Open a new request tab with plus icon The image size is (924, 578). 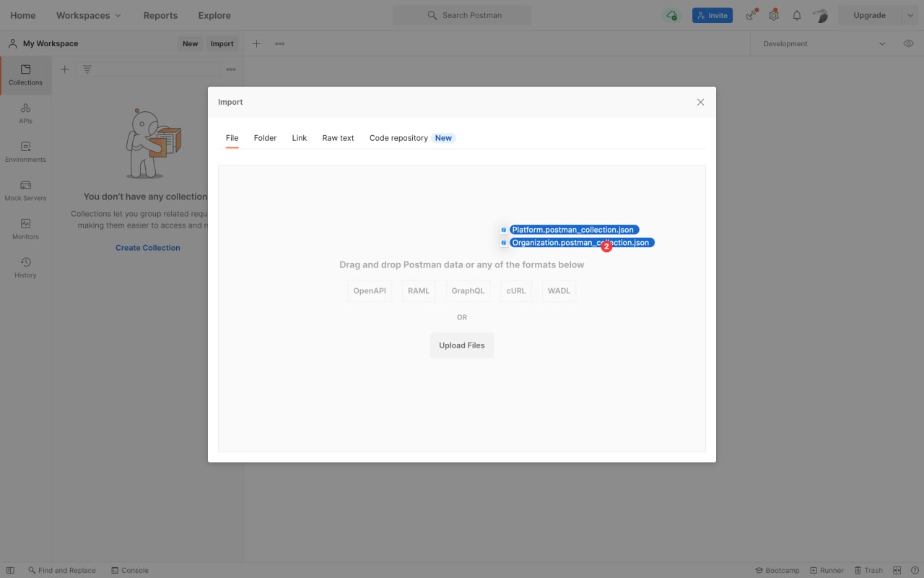(x=256, y=43)
